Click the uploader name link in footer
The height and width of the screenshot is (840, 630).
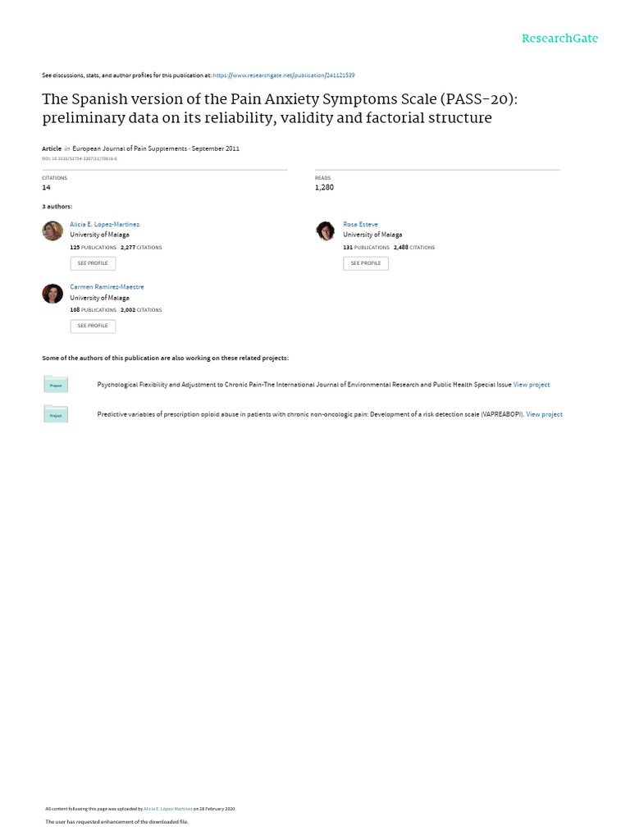point(167,809)
